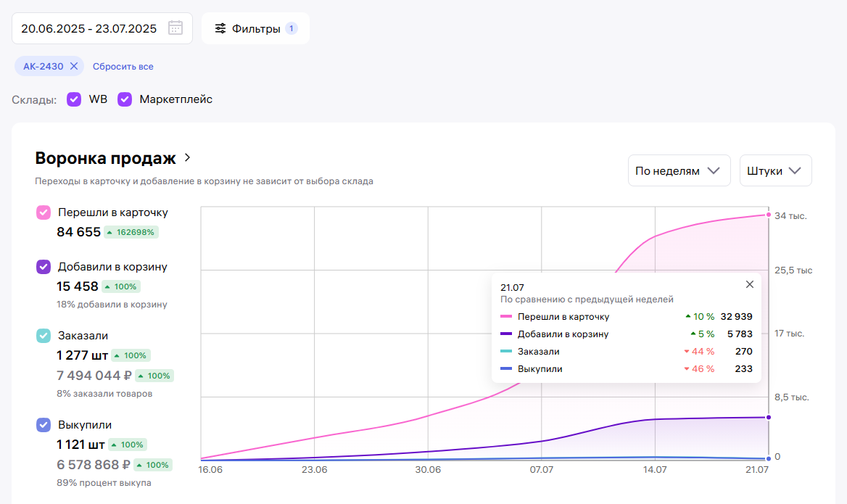Toggle the Выкупили series checkbox
This screenshot has width=847, height=504.
tap(44, 425)
